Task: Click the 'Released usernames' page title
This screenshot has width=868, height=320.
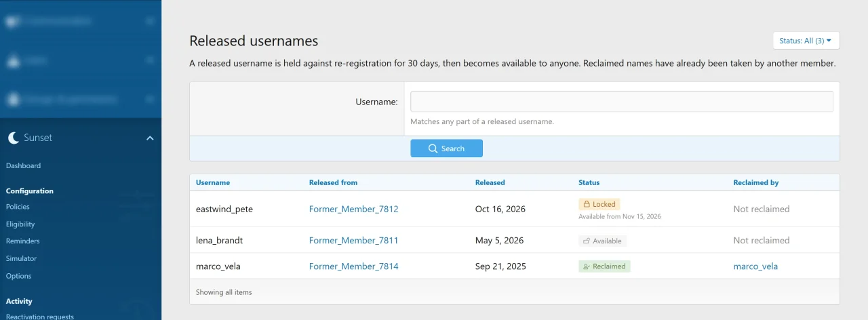Action: tap(254, 41)
